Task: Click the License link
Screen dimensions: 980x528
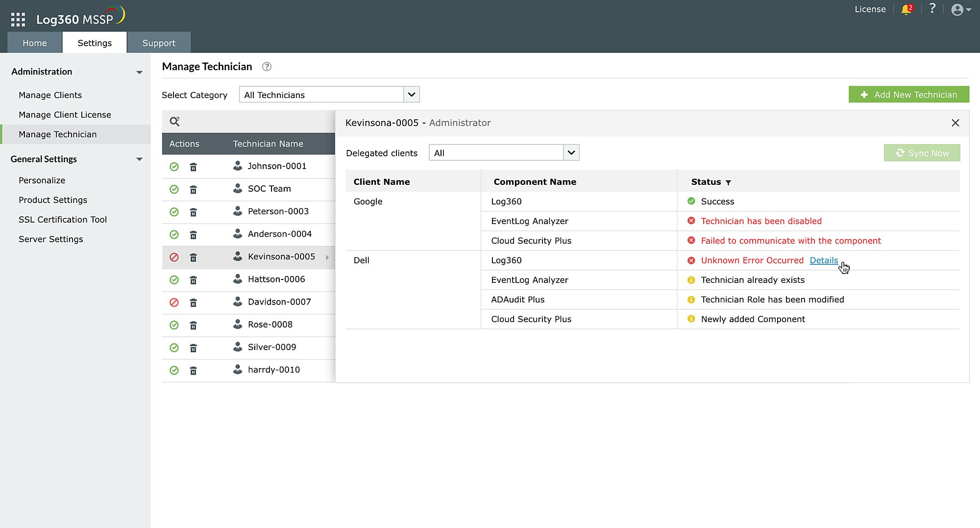Action: coord(870,9)
